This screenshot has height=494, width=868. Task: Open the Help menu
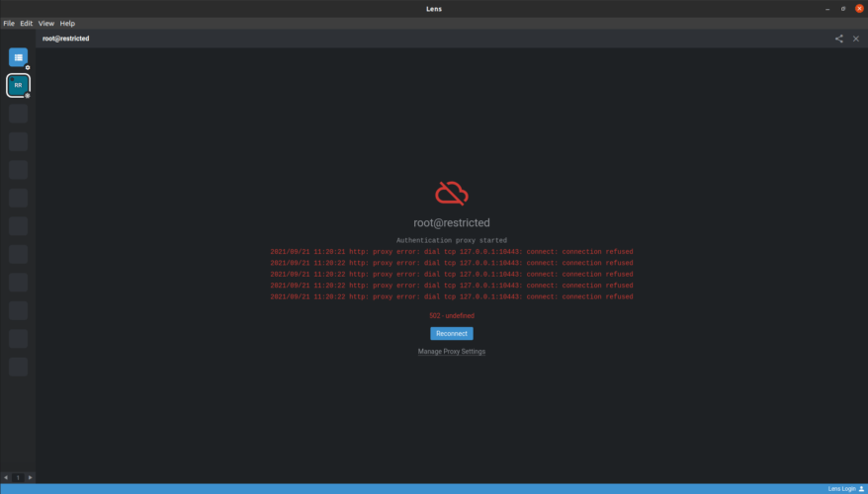click(67, 24)
